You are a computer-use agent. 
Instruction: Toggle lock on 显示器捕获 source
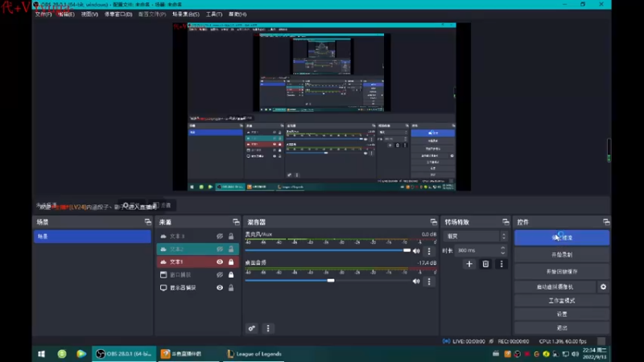(231, 288)
